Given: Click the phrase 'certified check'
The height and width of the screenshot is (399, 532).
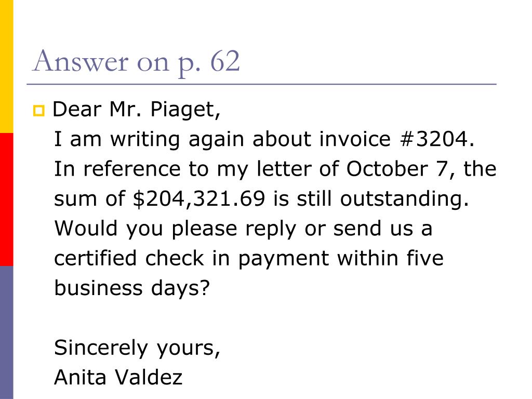Looking at the screenshot, I should point(129,258).
